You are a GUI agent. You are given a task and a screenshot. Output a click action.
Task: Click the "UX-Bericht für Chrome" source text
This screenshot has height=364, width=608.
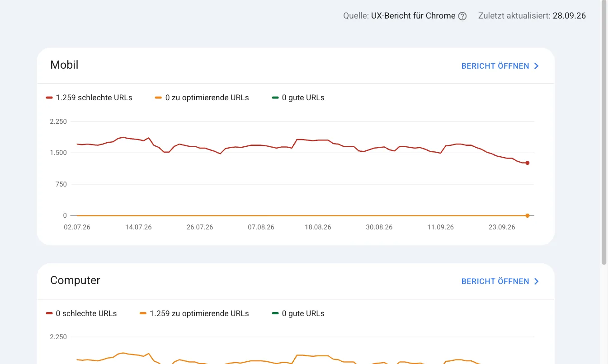click(x=413, y=16)
